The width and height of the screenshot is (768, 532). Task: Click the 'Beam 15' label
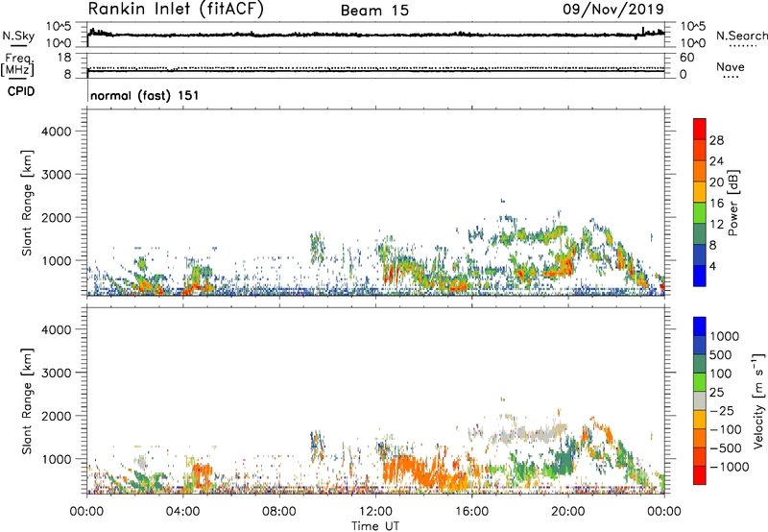point(374,11)
